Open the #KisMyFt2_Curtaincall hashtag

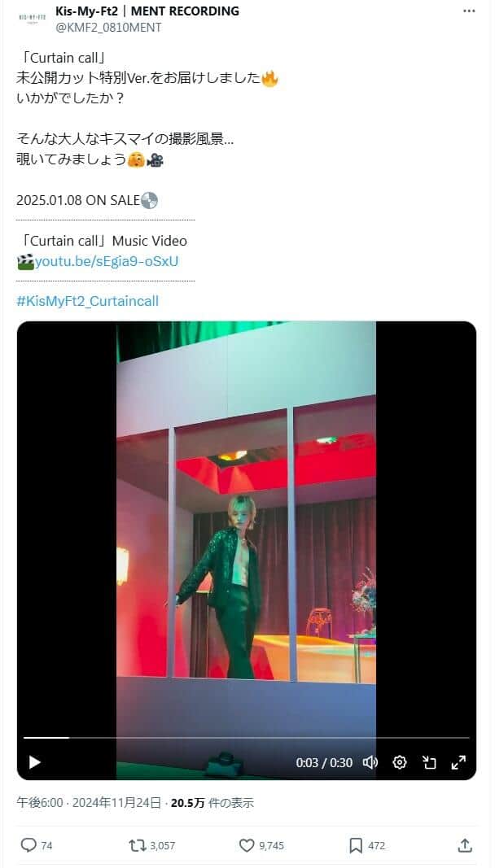click(88, 301)
